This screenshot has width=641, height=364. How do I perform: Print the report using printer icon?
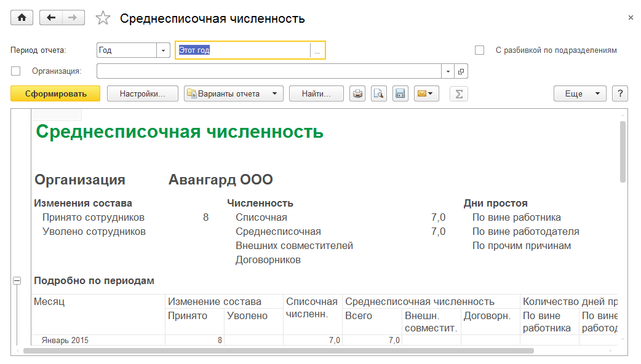pos(357,93)
